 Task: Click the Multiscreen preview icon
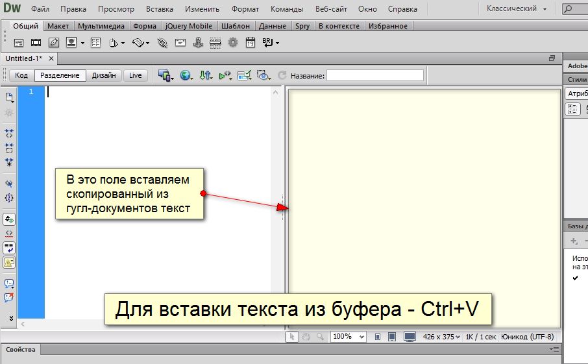165,76
